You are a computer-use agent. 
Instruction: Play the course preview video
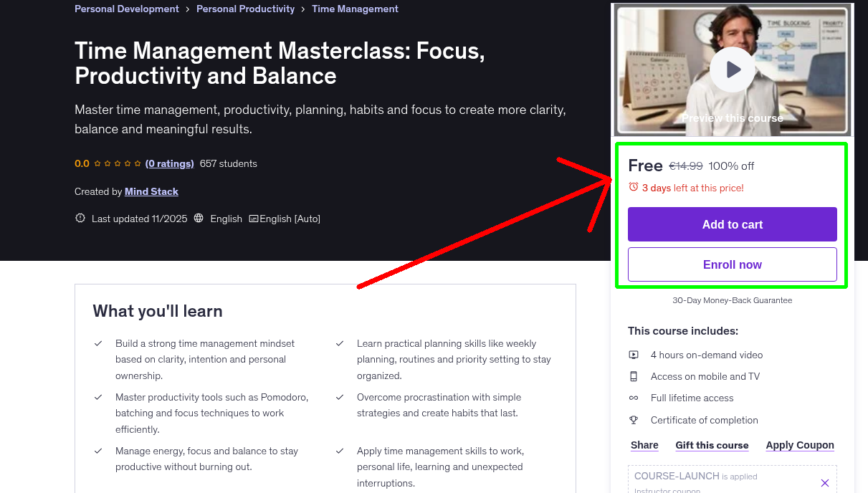coord(732,69)
